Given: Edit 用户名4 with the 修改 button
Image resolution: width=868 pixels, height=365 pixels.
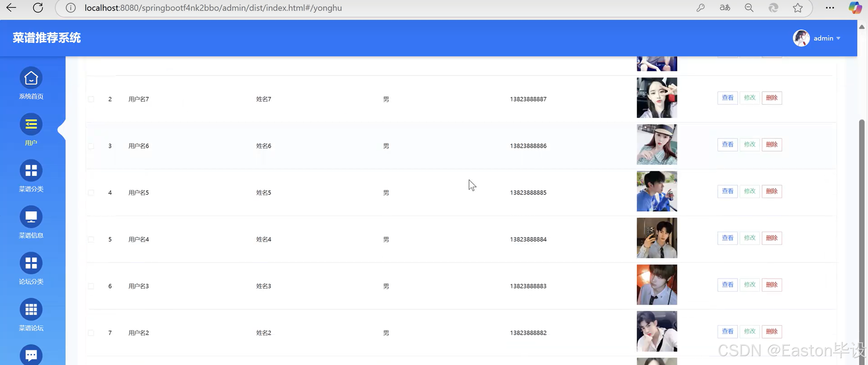Looking at the screenshot, I should click(x=750, y=238).
